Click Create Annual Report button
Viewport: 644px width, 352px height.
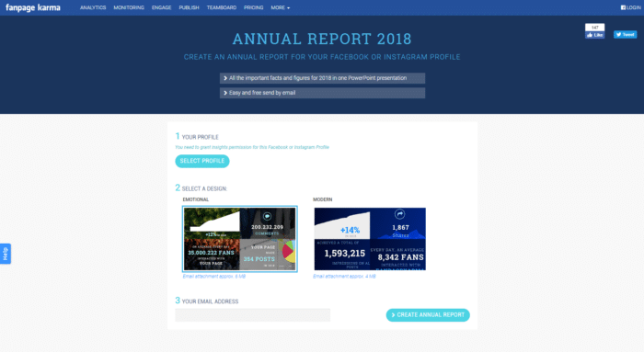(x=428, y=315)
